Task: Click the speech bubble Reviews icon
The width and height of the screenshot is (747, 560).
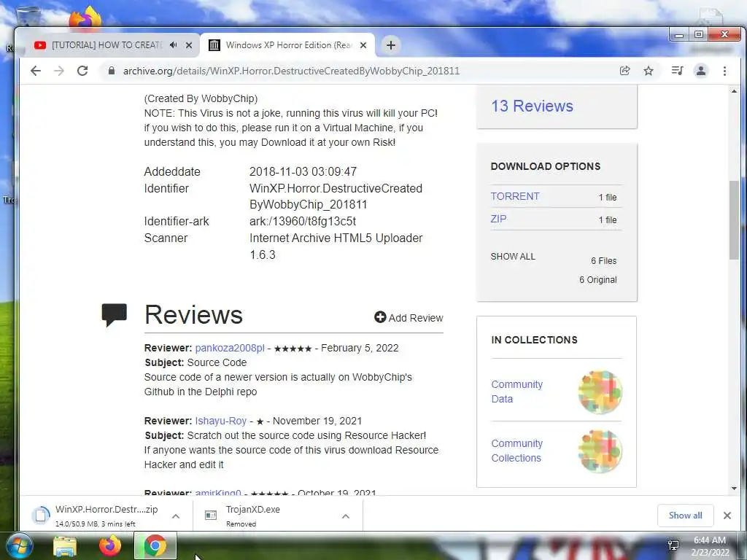Action: (115, 315)
